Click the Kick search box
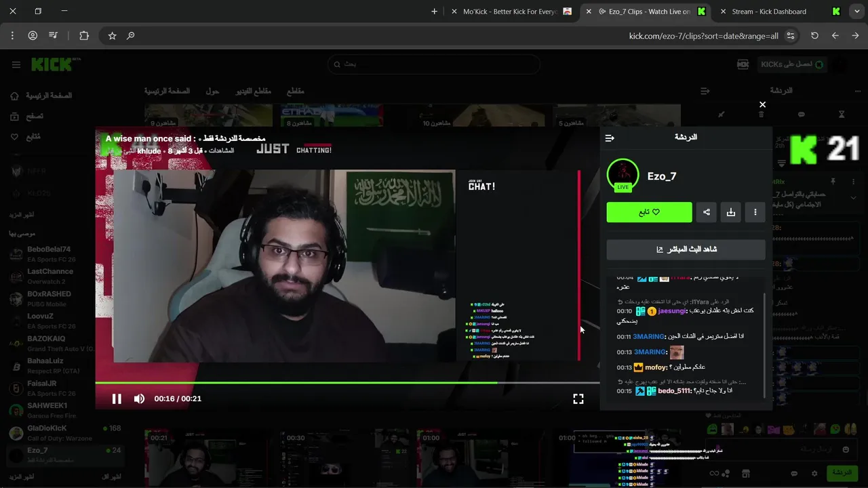Image resolution: width=868 pixels, height=488 pixels. coord(434,64)
